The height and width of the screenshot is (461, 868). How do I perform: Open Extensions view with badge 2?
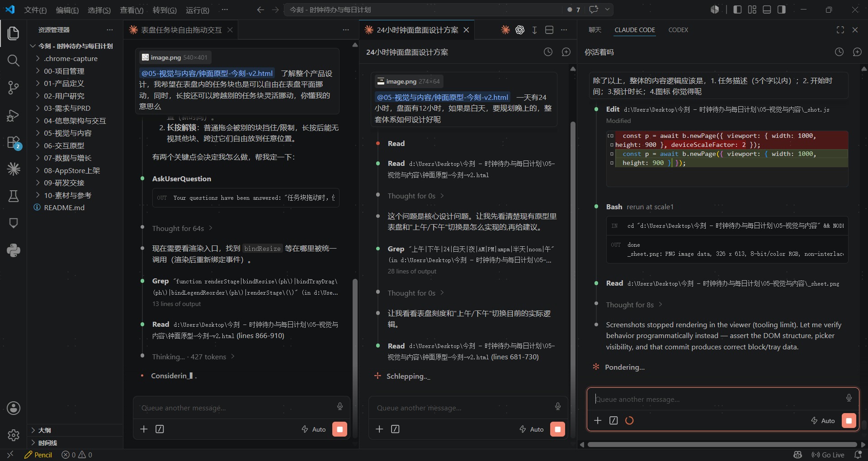[14, 143]
